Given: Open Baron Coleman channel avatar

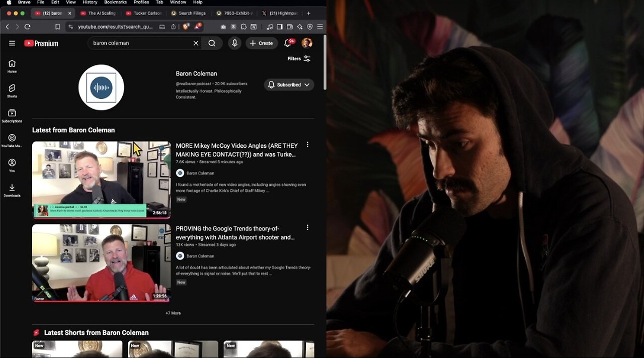Looking at the screenshot, I should [101, 87].
